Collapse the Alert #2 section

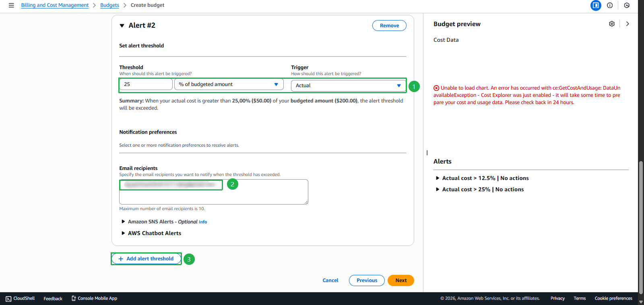[122, 26]
